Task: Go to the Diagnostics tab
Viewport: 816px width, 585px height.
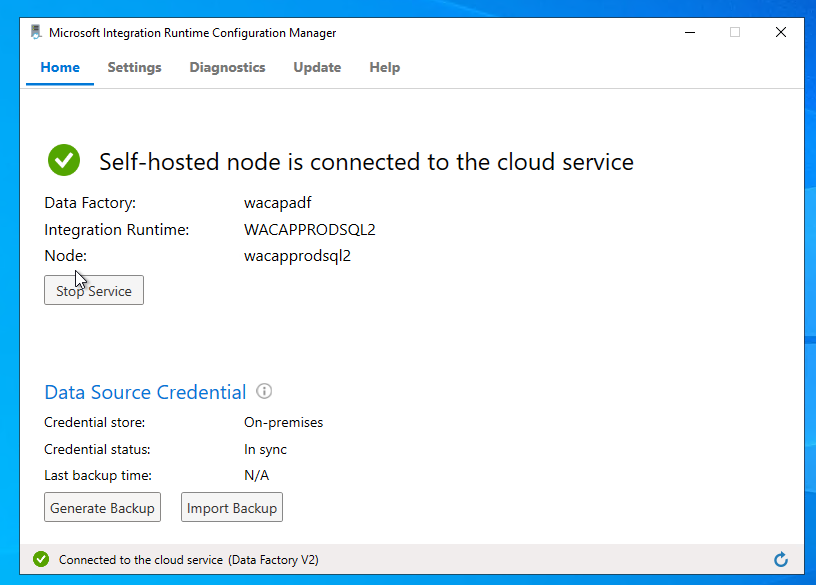Action: tap(227, 67)
